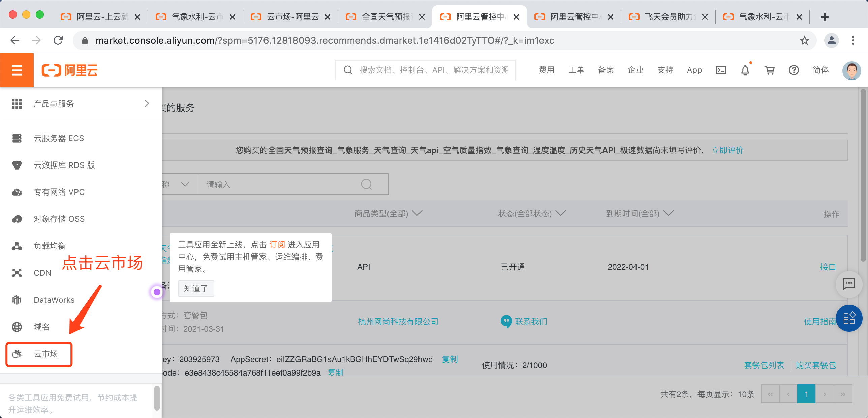868x418 pixels.
Task: Select 云服务器 ECS in the sidebar
Action: 59,138
